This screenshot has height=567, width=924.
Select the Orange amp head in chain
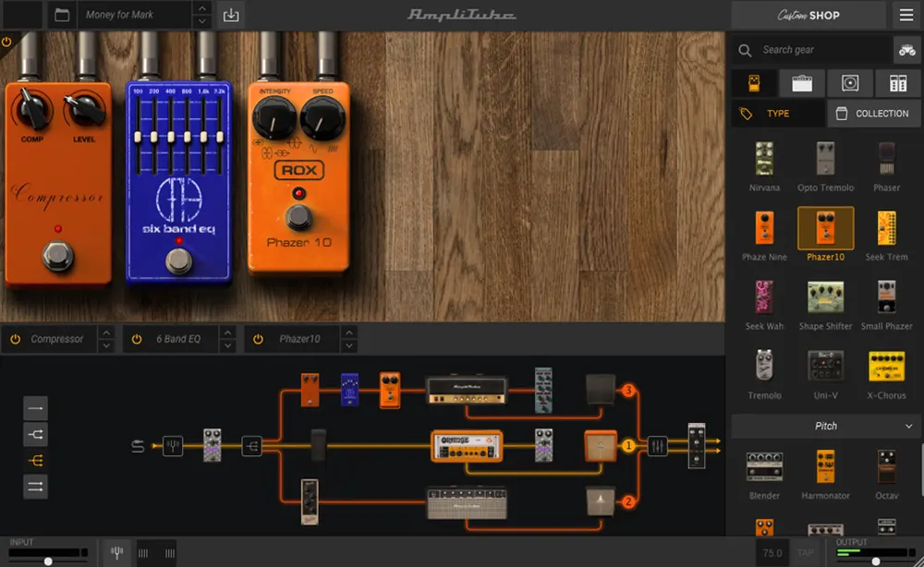pos(466,446)
